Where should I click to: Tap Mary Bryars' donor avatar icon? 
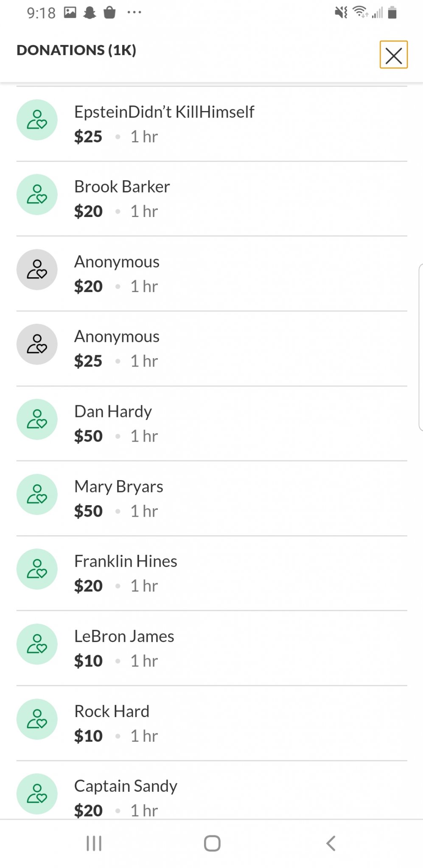37,494
